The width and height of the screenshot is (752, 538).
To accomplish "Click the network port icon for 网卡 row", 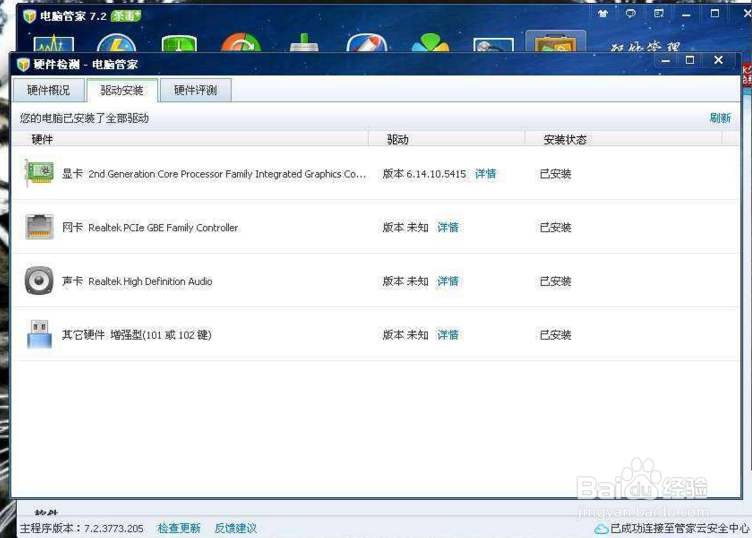I will [39, 227].
